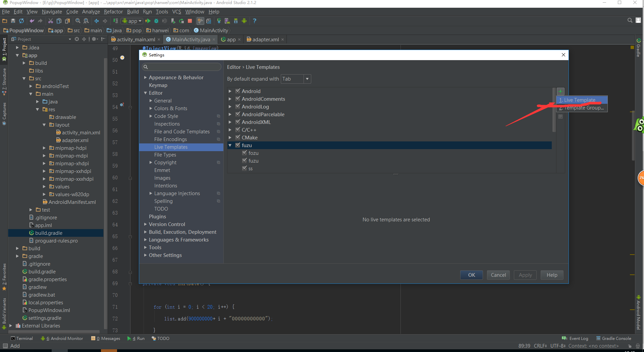Expand the Code Style settings node

point(151,116)
